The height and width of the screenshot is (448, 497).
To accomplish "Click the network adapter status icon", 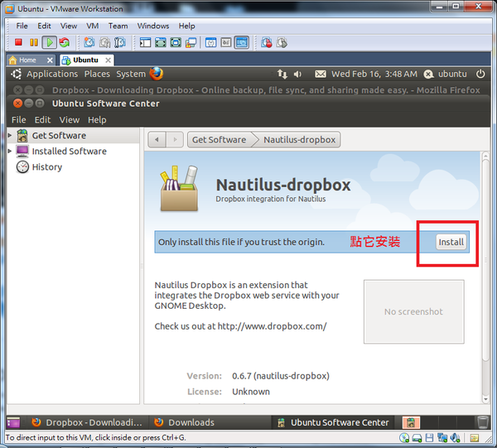I will 442,438.
